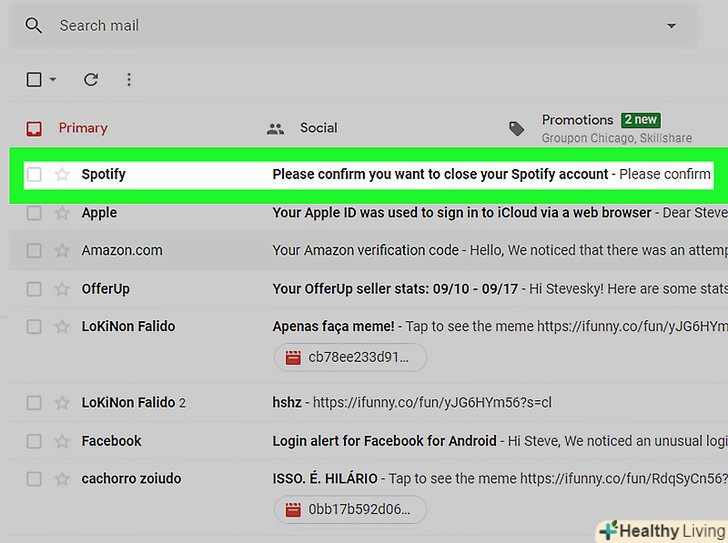Select the Facebook email checkbox
The width and height of the screenshot is (728, 543).
[34, 441]
